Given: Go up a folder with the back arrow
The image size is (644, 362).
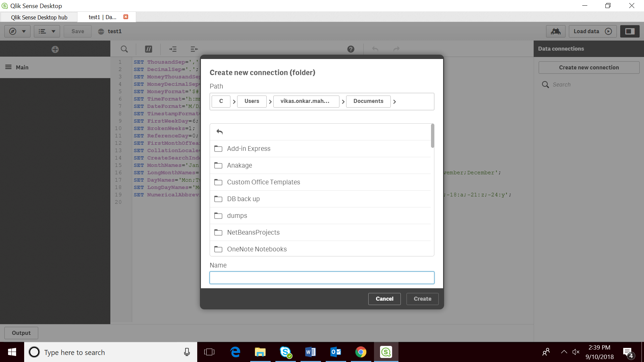Looking at the screenshot, I should click(220, 132).
